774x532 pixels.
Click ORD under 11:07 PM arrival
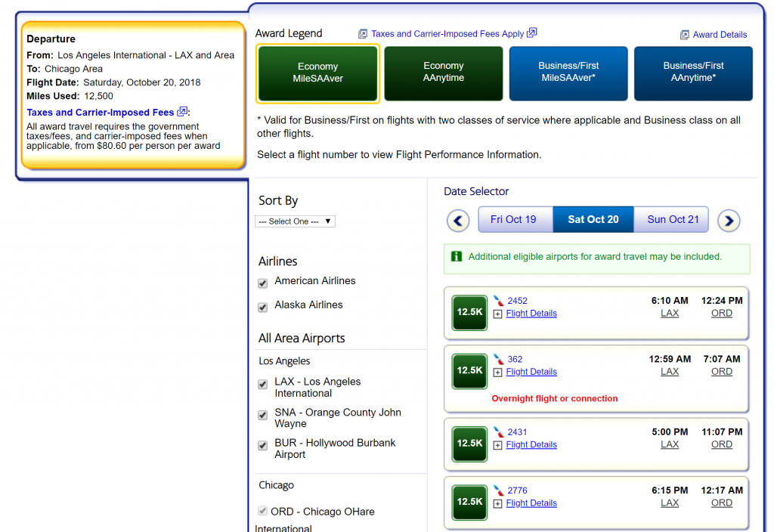coord(721,444)
